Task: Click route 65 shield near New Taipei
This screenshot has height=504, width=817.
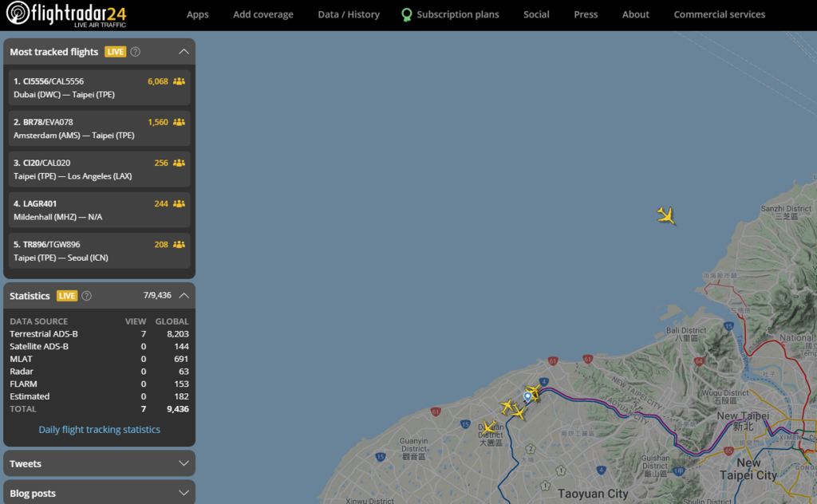Action: click(x=728, y=451)
